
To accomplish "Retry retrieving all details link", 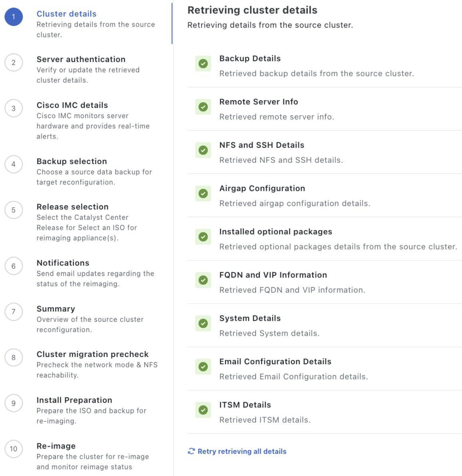I will click(x=242, y=451).
